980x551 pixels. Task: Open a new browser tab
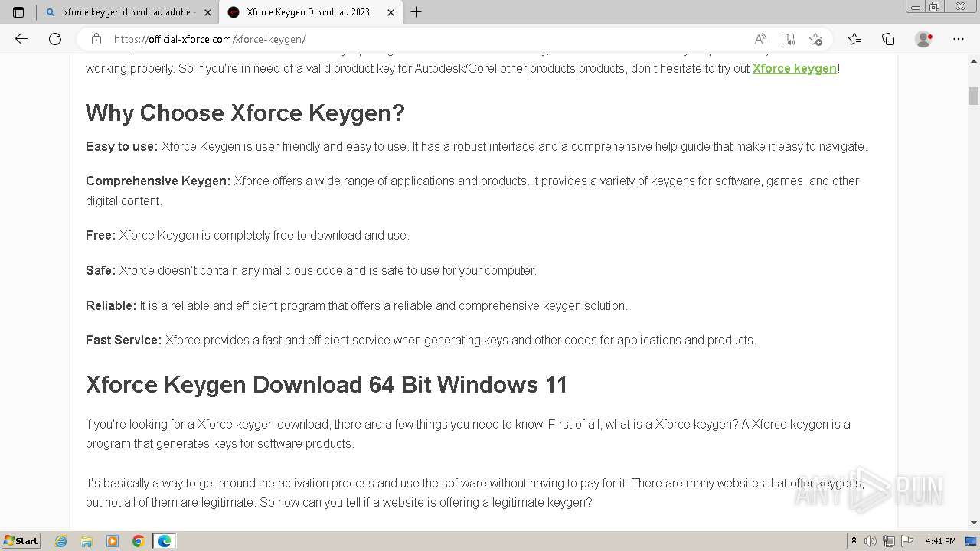click(416, 12)
